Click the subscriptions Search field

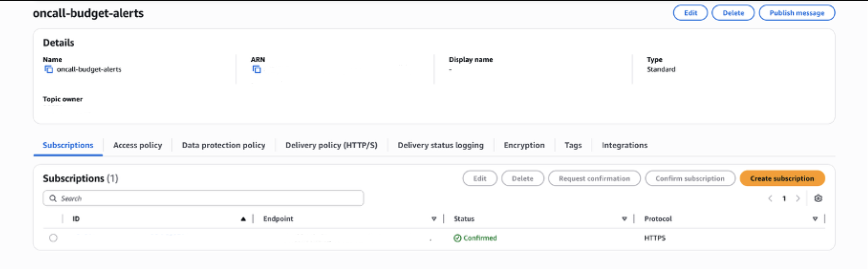[x=209, y=198]
